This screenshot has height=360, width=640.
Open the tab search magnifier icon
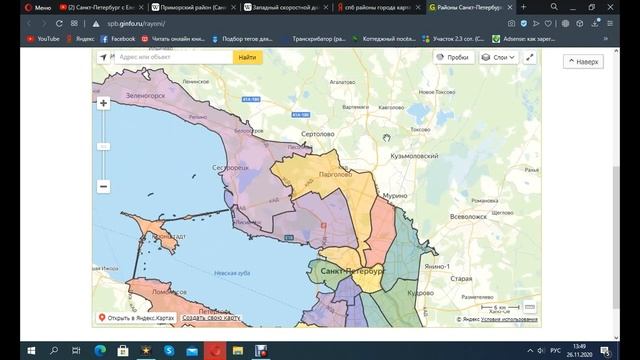click(554, 7)
